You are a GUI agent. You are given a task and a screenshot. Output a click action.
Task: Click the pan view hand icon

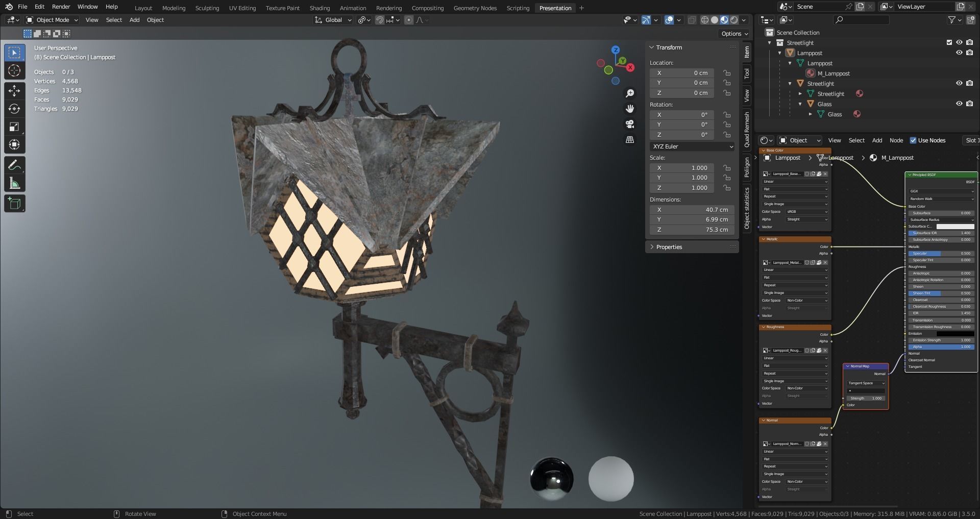[x=630, y=109]
